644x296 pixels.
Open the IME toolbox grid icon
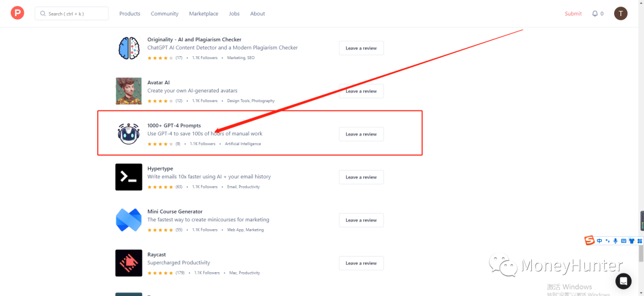tap(639, 241)
